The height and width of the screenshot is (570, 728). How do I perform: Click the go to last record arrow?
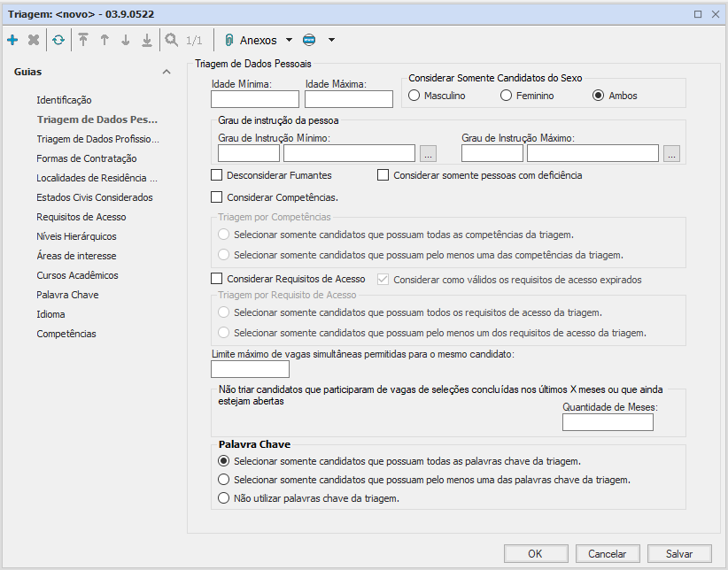[x=147, y=40]
